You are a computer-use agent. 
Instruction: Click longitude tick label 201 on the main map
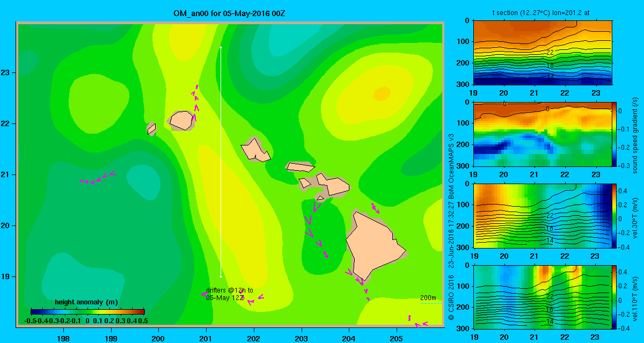pyautogui.click(x=206, y=338)
